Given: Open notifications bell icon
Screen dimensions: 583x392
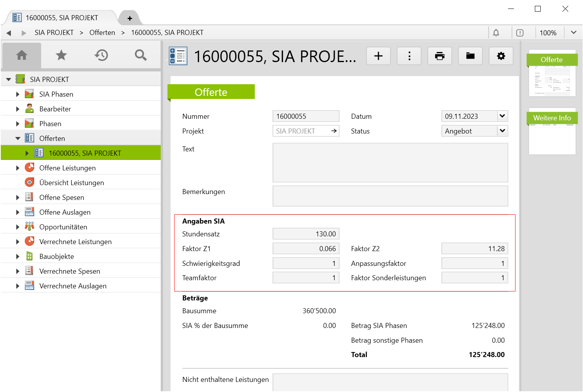Looking at the screenshot, I should pos(496,33).
